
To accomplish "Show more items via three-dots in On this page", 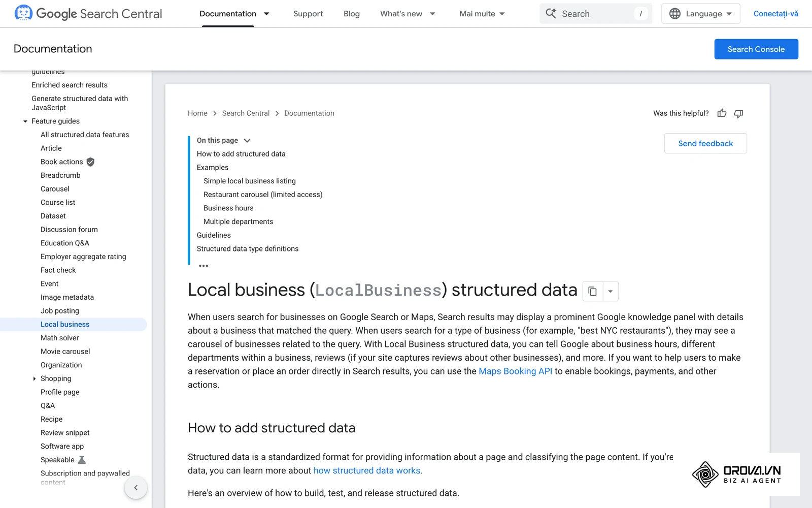I will [x=204, y=266].
